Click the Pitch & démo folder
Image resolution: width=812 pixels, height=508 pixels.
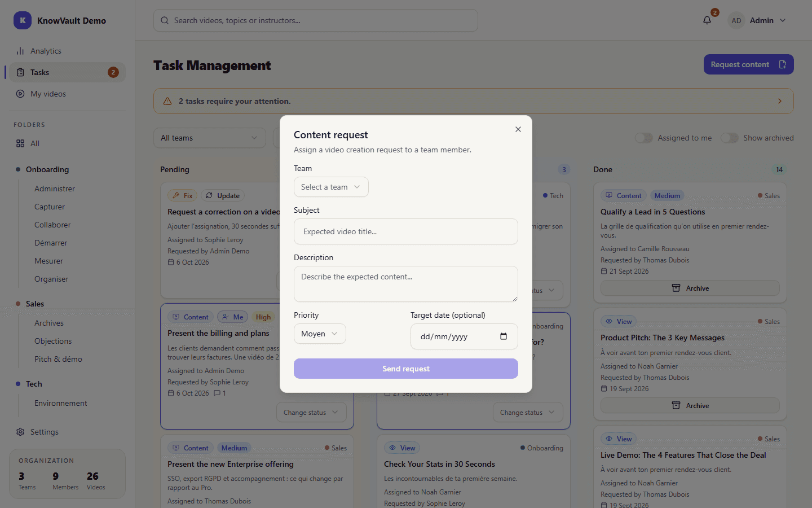click(58, 359)
